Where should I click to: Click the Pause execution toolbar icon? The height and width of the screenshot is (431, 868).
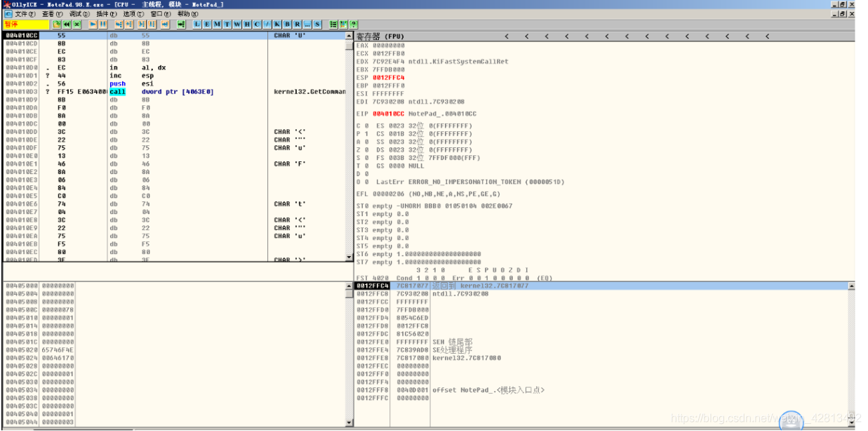102,24
